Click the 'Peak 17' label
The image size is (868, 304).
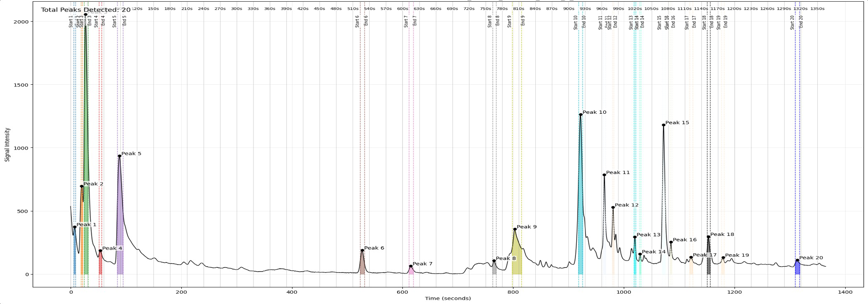tap(705, 255)
